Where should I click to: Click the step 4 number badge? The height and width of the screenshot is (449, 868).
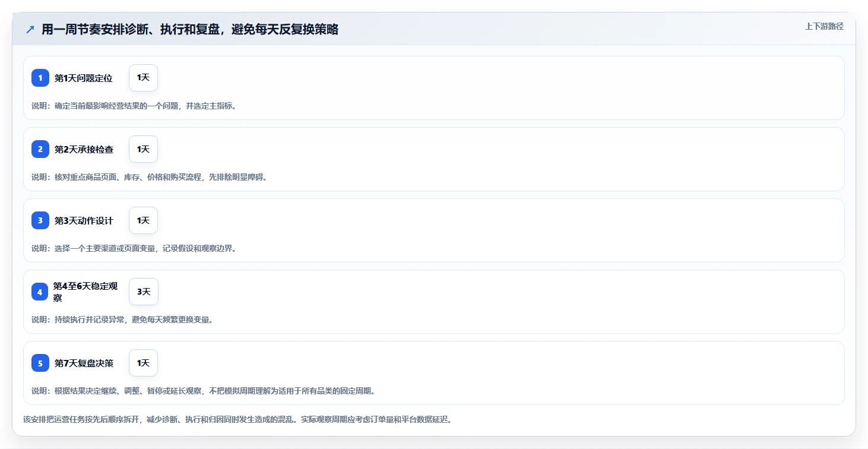point(40,292)
